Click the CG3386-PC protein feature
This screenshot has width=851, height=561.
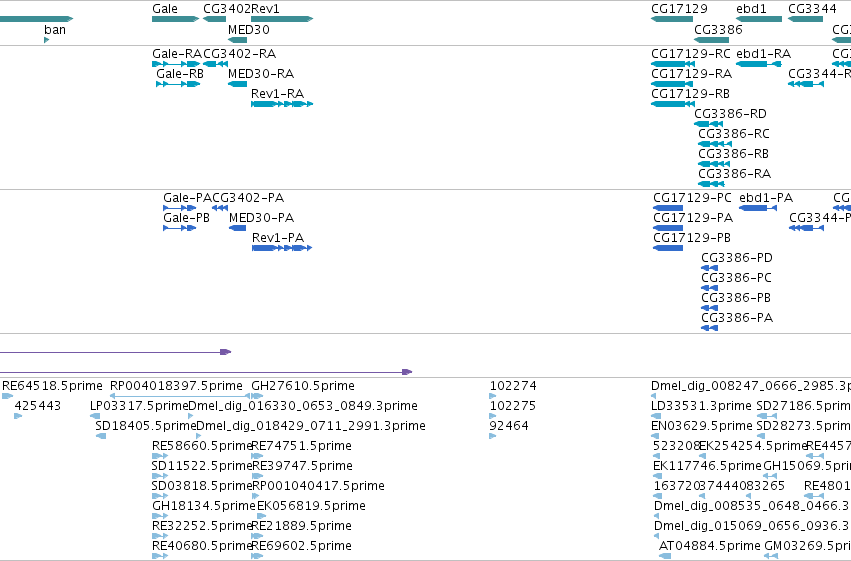point(710,288)
